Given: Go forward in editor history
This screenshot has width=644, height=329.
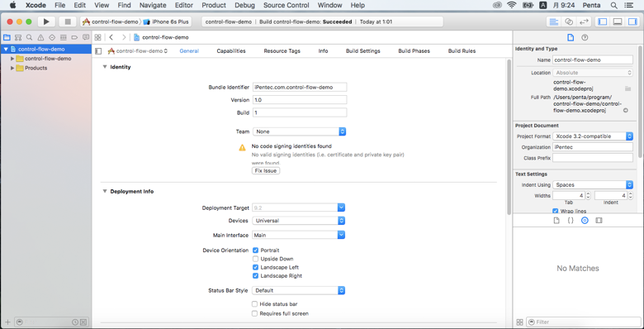Looking at the screenshot, I should [124, 37].
